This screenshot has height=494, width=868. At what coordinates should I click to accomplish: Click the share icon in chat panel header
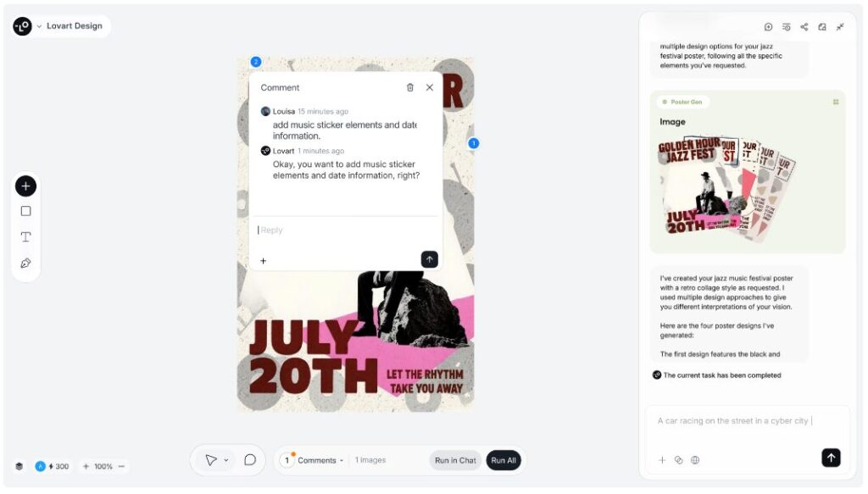click(804, 26)
